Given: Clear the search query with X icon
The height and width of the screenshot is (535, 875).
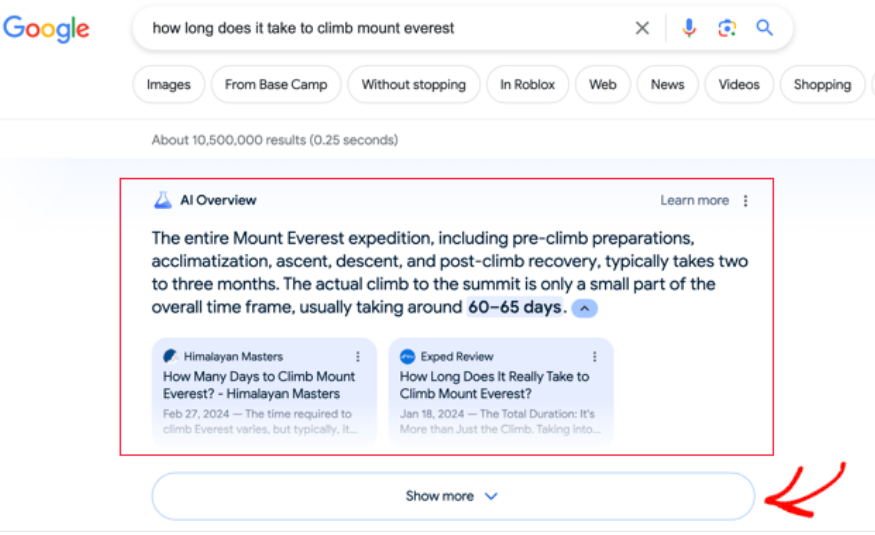Looking at the screenshot, I should click(x=642, y=28).
